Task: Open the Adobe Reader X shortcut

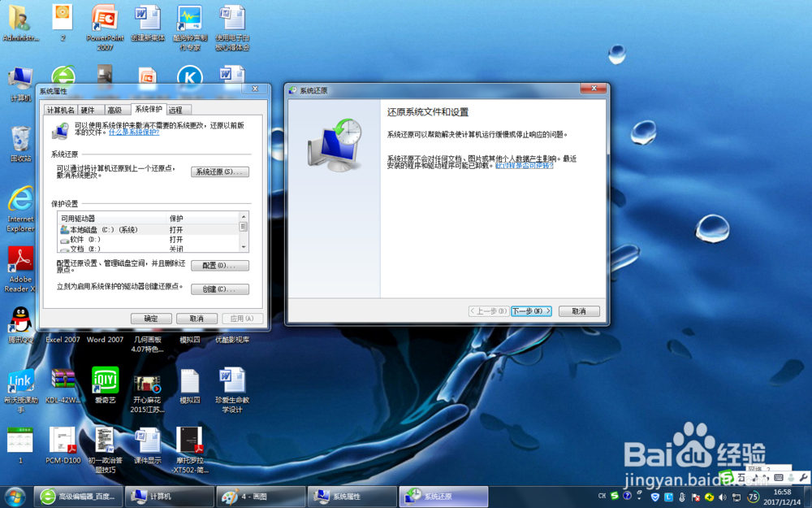Action: (x=21, y=269)
